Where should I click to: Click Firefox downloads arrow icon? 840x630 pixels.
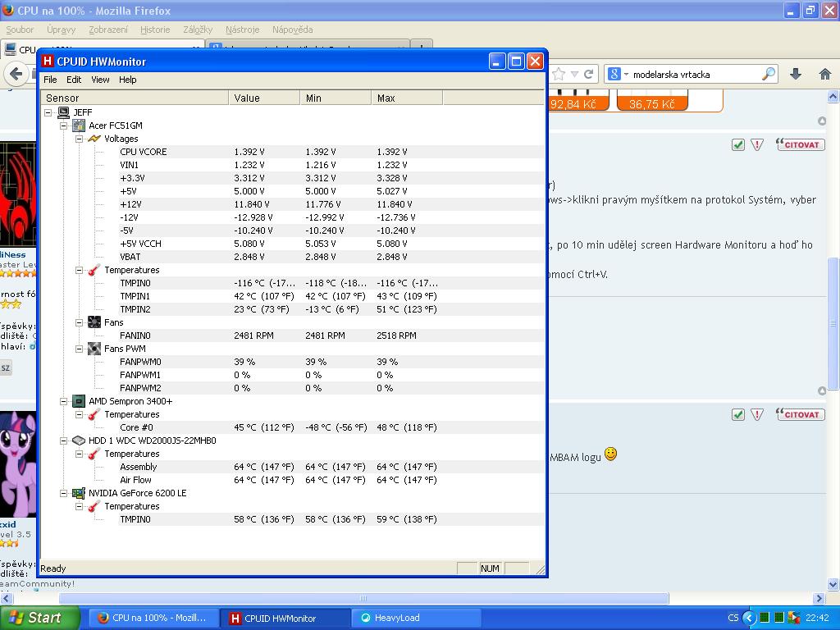pos(796,75)
